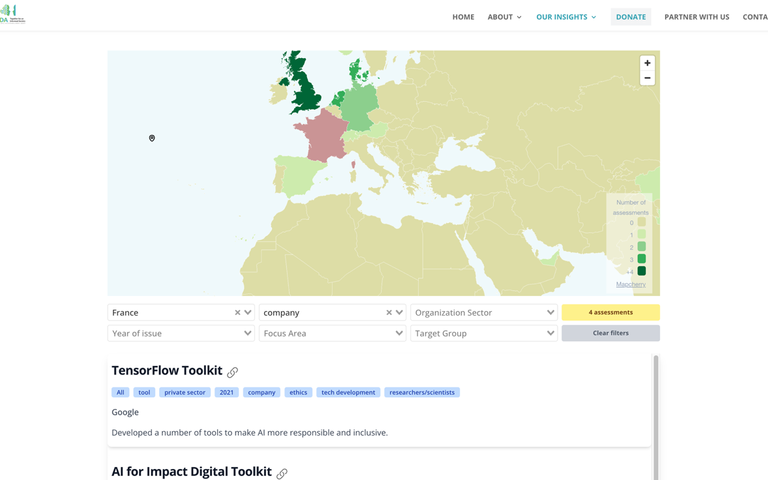Click the 'researchers/scientists' tag

click(x=422, y=392)
